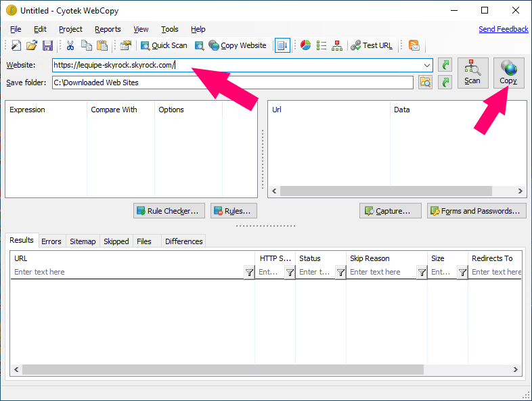Open the Edit menu

tap(40, 30)
